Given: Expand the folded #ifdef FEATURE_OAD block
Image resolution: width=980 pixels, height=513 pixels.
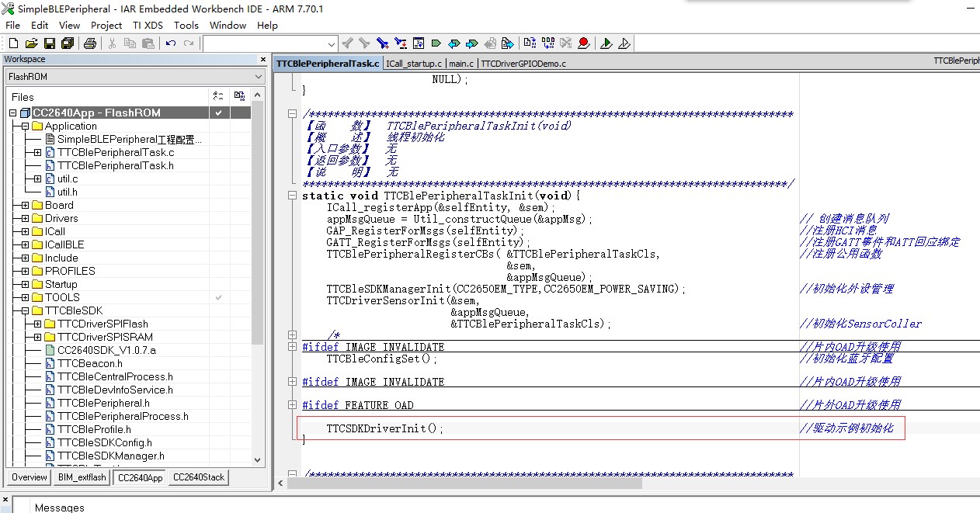Looking at the screenshot, I should 292,405.
